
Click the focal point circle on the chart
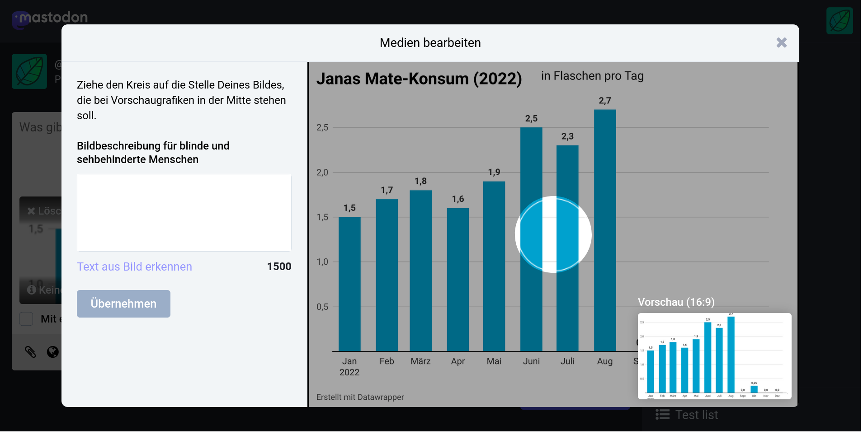553,234
